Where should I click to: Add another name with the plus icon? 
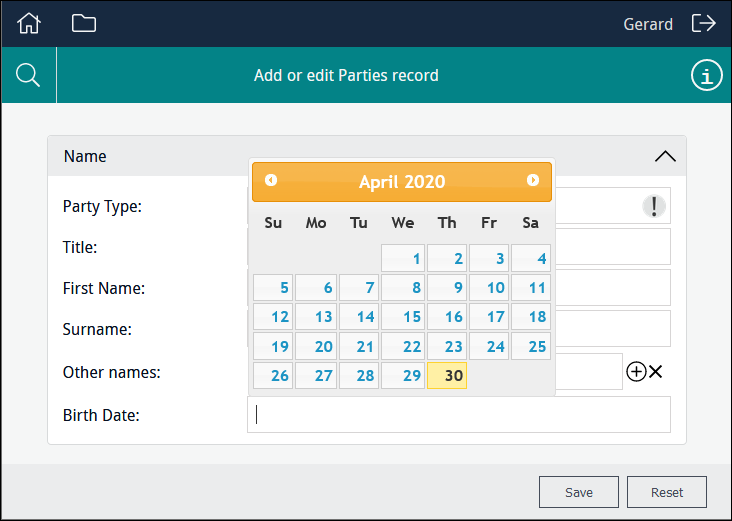tap(635, 371)
